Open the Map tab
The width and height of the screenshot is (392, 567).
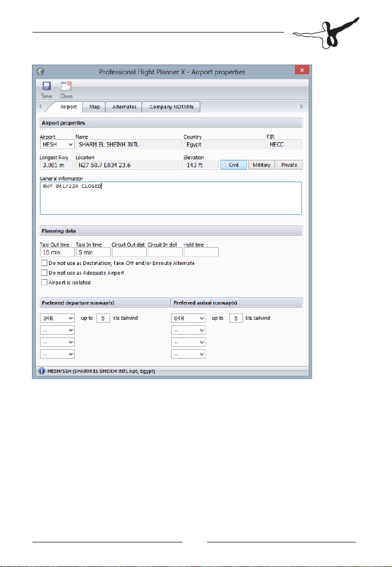pyautogui.click(x=94, y=107)
